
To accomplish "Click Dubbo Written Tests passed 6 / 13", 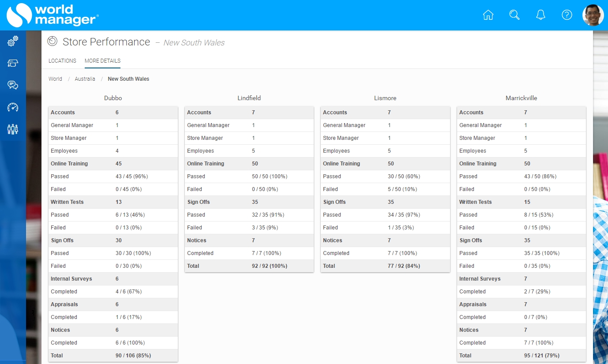I will tap(130, 215).
